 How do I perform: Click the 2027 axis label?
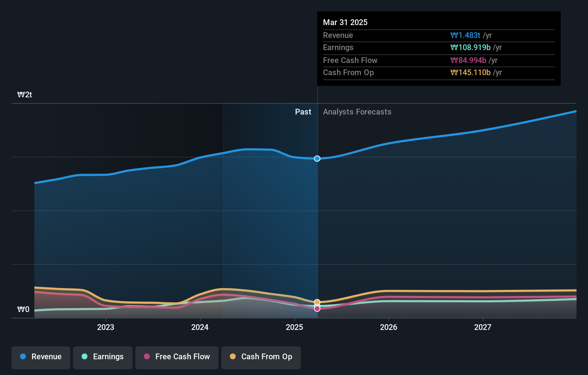click(483, 327)
